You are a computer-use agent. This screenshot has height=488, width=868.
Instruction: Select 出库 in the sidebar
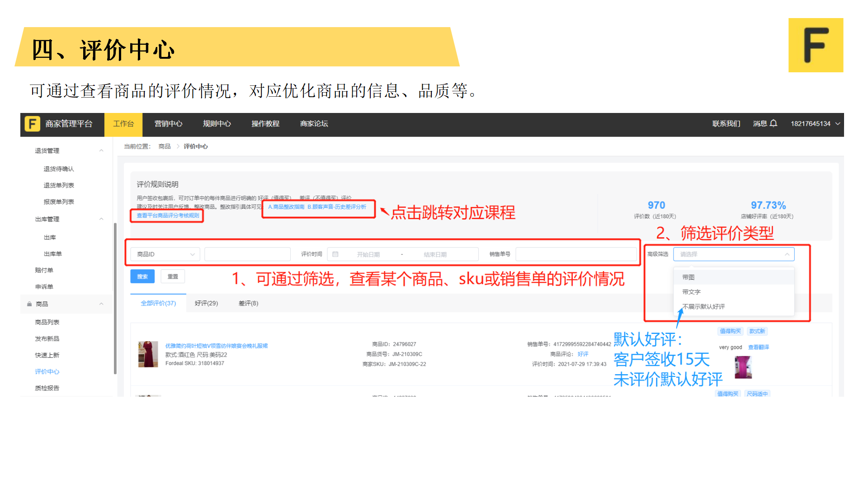pyautogui.click(x=50, y=237)
